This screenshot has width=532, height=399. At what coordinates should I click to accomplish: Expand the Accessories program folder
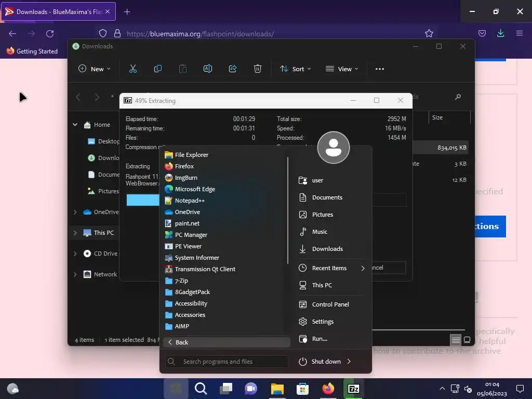click(185, 315)
